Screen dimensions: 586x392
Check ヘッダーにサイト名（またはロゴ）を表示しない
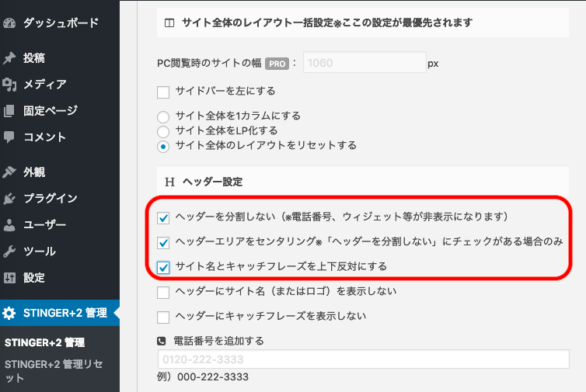(x=163, y=293)
